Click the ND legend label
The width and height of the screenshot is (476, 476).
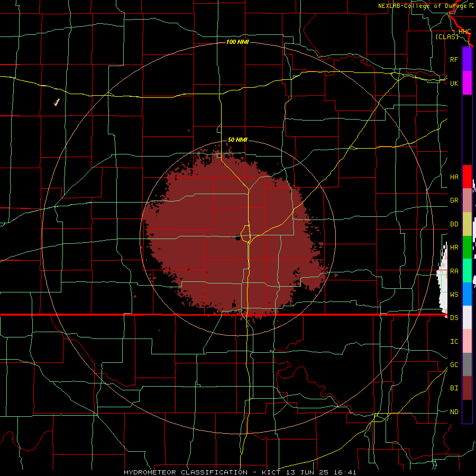(454, 412)
